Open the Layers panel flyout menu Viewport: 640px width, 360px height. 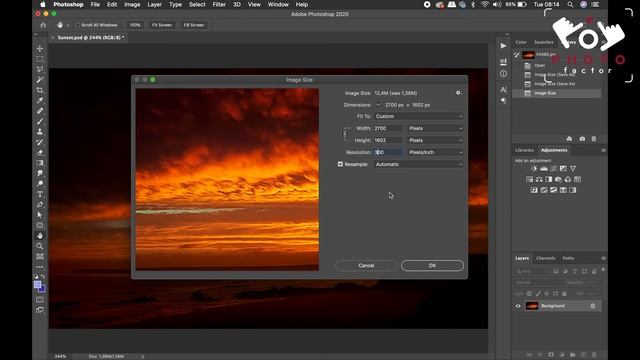(x=603, y=258)
